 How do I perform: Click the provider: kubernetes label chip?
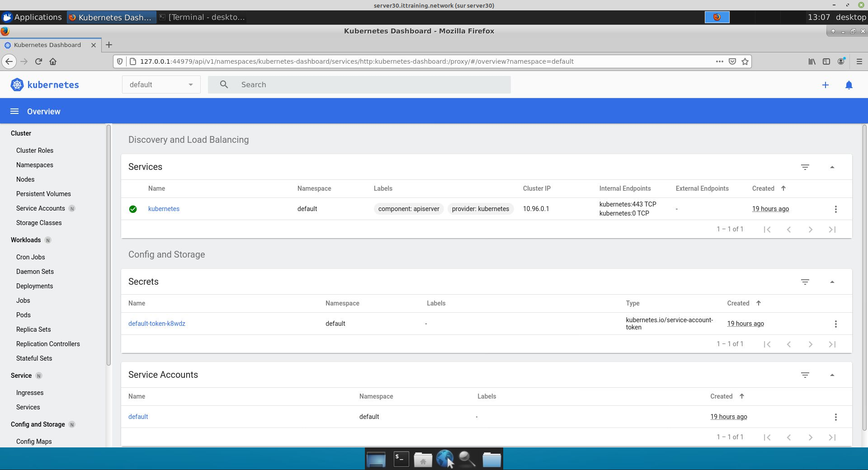pos(481,209)
